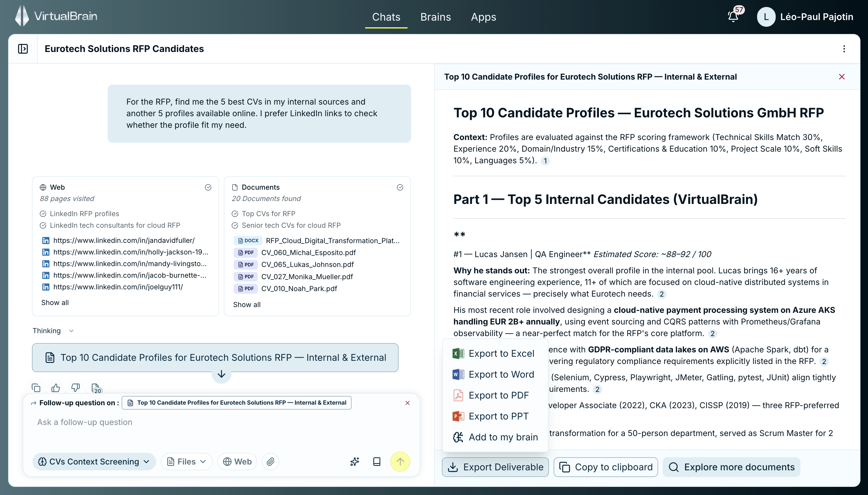The width and height of the screenshot is (868, 495).
Task: Click the scroll-down arrow button
Action: 221,374
